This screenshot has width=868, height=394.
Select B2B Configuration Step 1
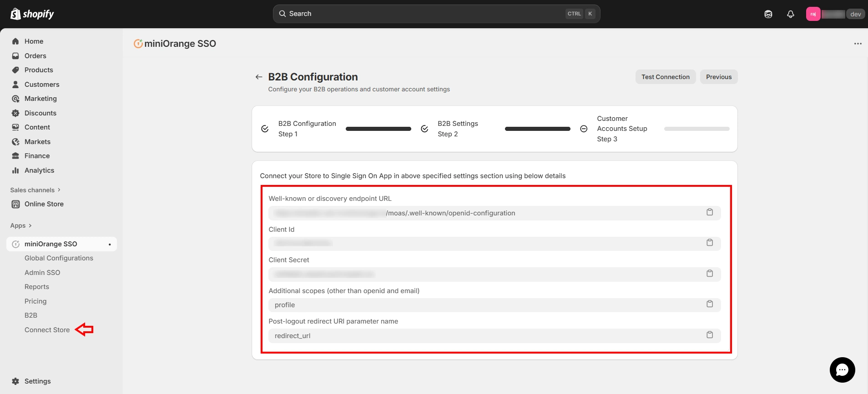(x=307, y=129)
